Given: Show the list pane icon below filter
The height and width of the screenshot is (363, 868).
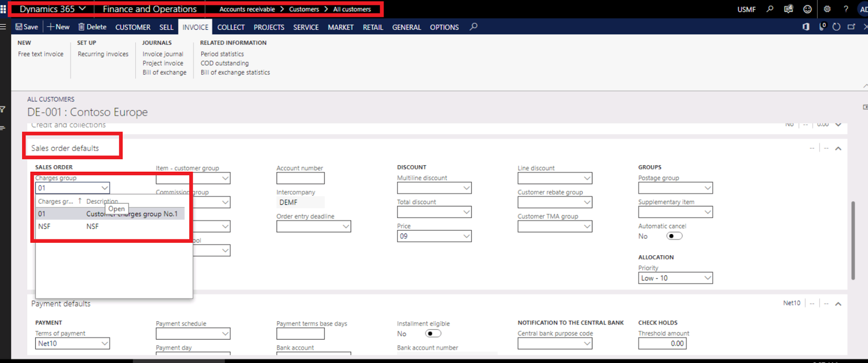Looking at the screenshot, I should pos(3,128).
